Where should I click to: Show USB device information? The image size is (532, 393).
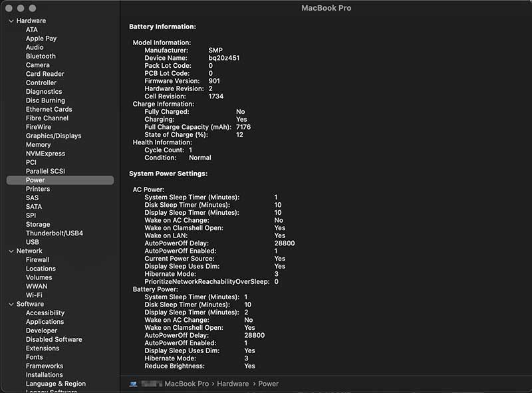tap(33, 242)
